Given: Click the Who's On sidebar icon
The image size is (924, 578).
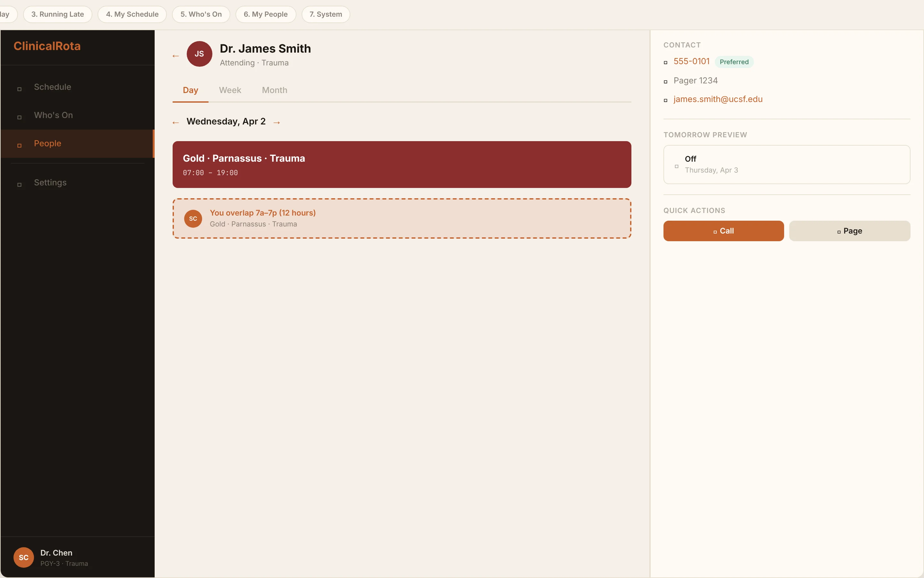Looking at the screenshot, I should 20,117.
